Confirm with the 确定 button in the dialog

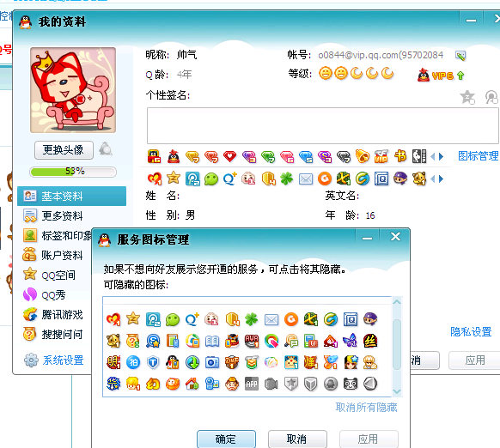[x=226, y=439]
